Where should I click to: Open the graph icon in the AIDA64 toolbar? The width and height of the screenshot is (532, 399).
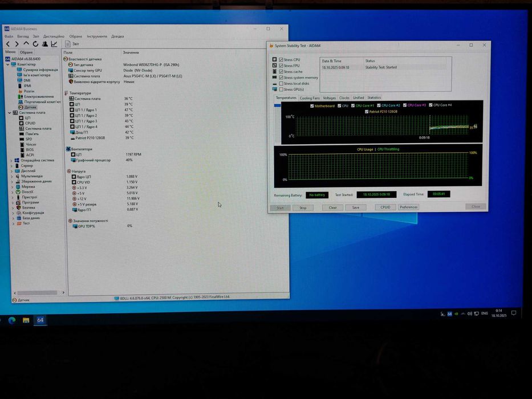(x=54, y=44)
